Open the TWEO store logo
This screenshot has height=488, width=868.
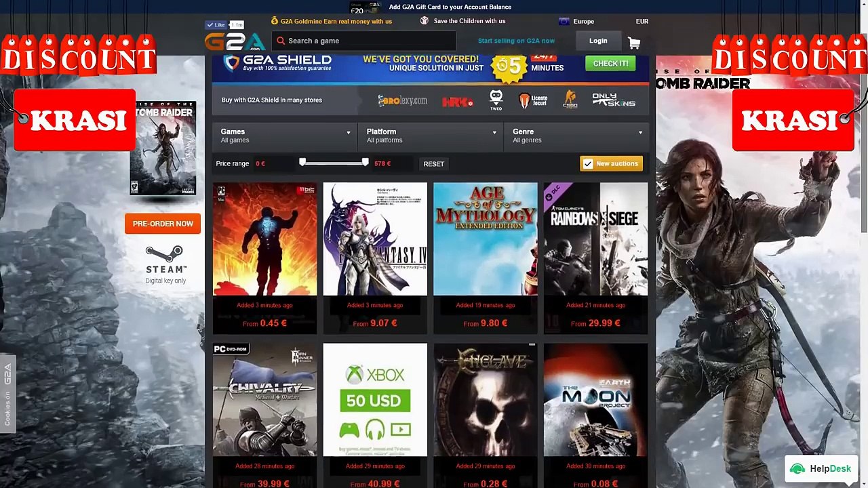coord(496,100)
